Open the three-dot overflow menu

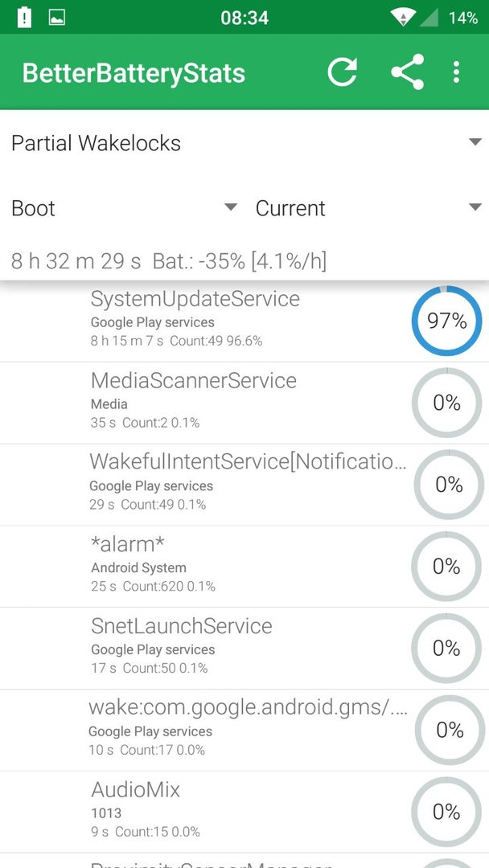pyautogui.click(x=456, y=72)
